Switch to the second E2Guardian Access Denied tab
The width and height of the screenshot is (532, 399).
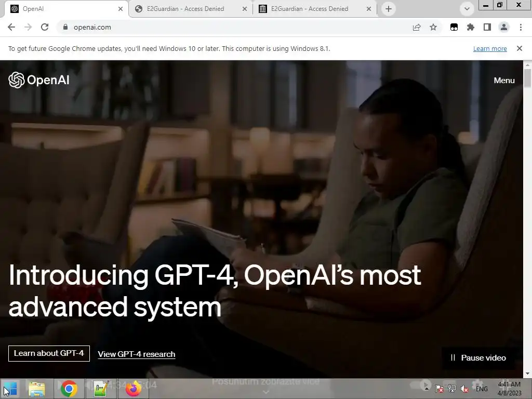click(315, 9)
